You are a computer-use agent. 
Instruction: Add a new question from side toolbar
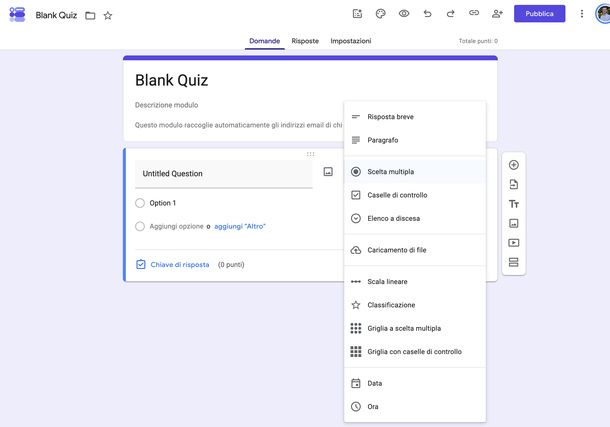click(514, 165)
